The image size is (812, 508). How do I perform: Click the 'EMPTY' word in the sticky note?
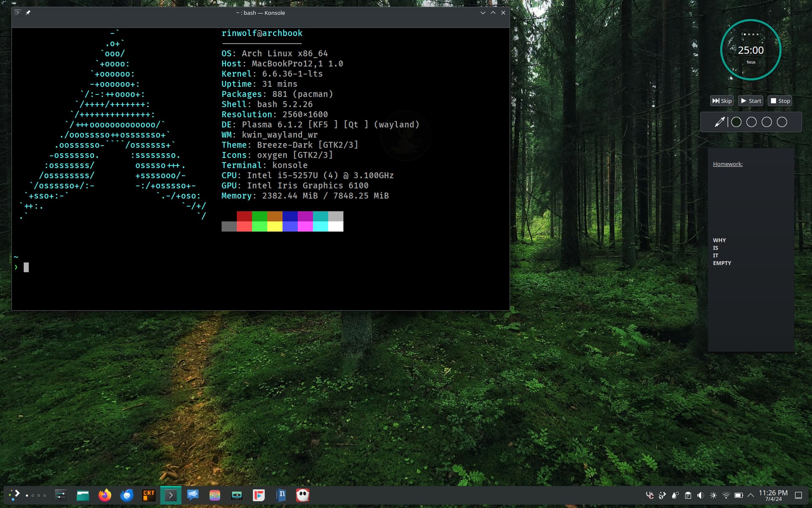(722, 263)
